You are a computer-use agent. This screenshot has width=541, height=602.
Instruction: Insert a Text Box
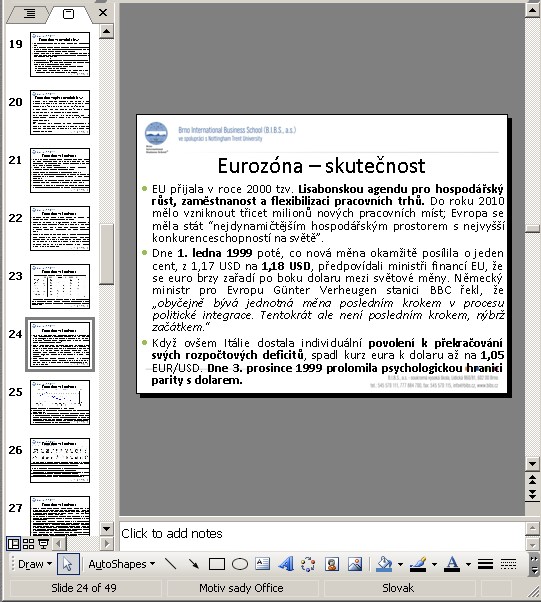[263, 564]
